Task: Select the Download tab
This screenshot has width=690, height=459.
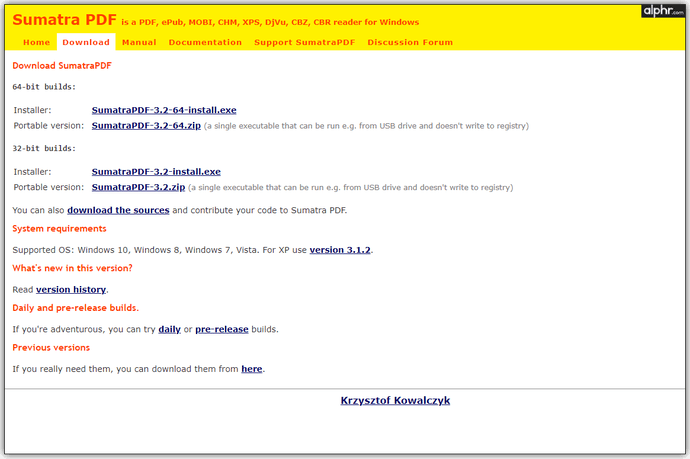Action: click(86, 42)
